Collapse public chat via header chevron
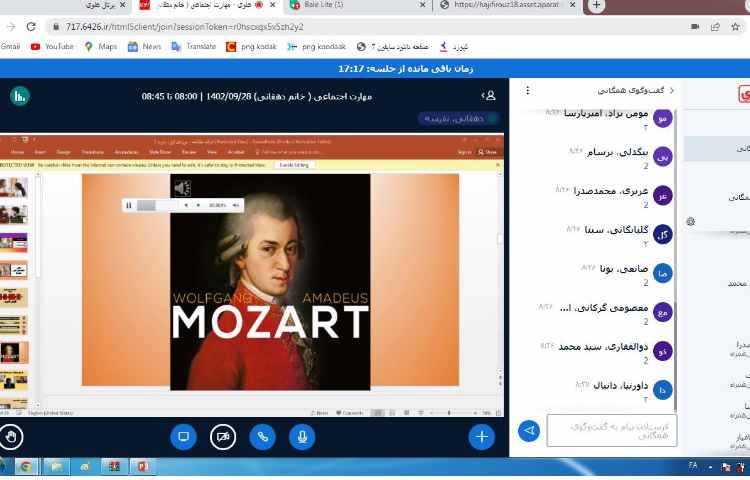 coord(672,90)
